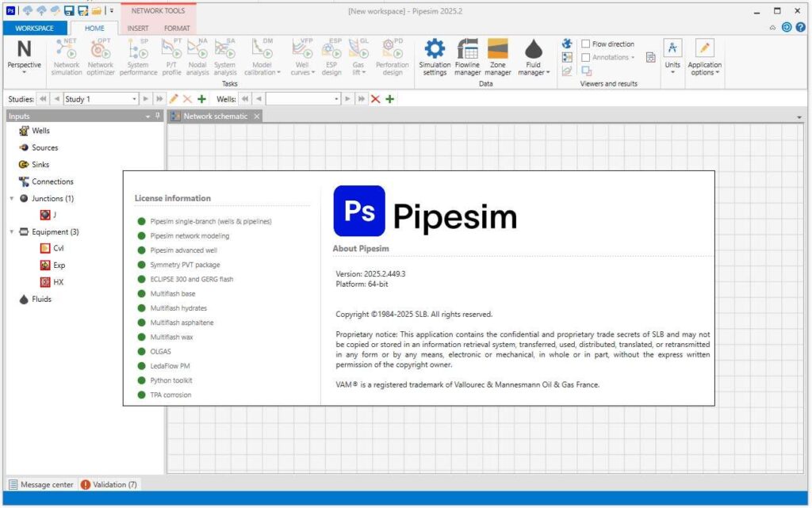
Task: Run the System performance task
Action: (138, 57)
